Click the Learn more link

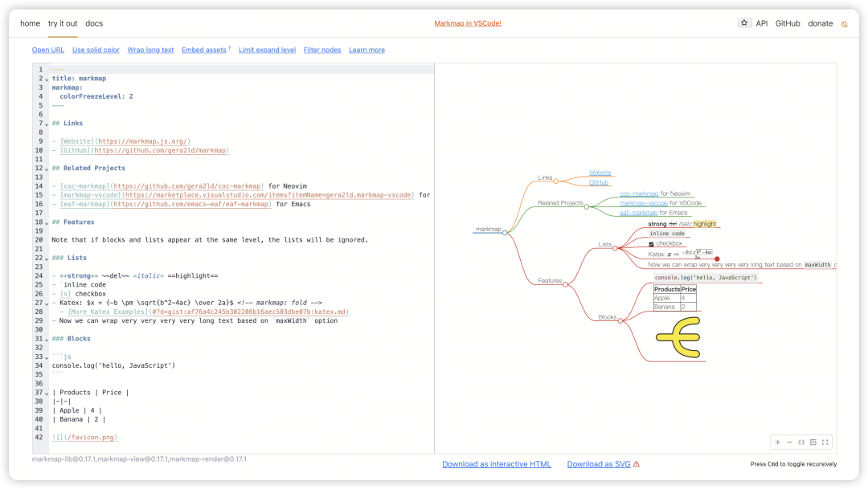pos(366,50)
